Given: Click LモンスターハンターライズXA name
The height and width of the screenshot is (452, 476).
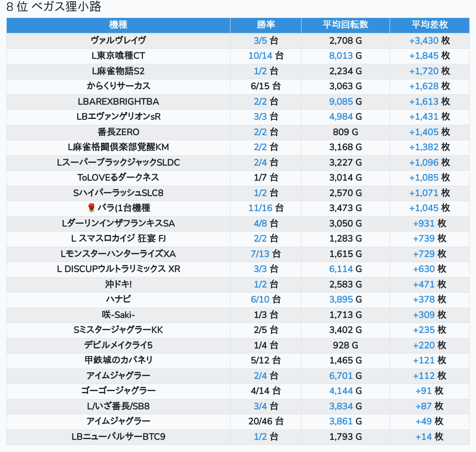Looking at the screenshot, I should tap(119, 254).
